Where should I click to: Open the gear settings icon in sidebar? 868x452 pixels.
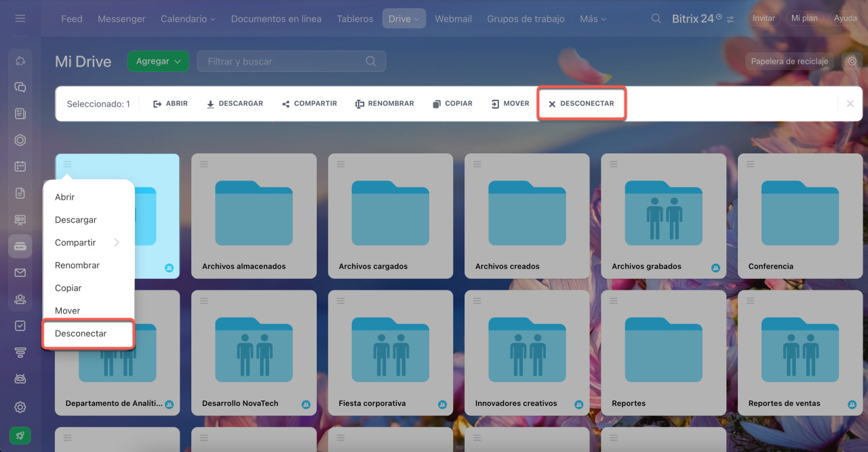pos(20,407)
